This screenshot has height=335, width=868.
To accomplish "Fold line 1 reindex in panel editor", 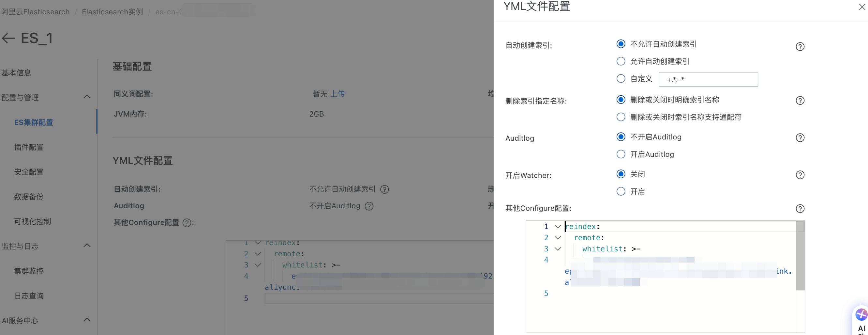I will tap(558, 227).
